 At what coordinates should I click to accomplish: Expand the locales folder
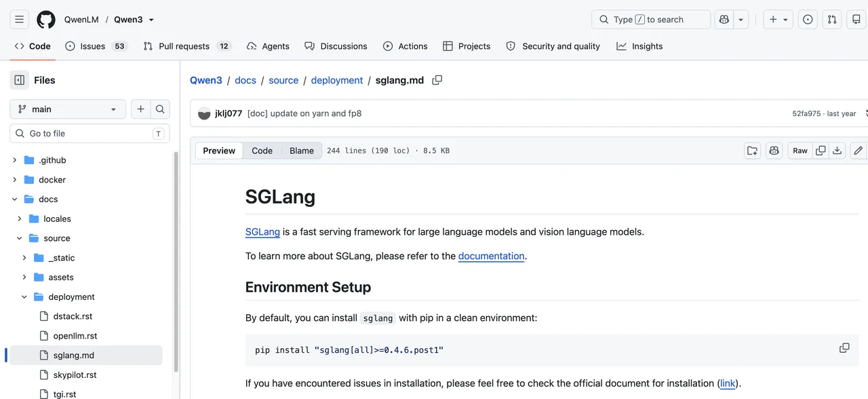click(x=20, y=219)
